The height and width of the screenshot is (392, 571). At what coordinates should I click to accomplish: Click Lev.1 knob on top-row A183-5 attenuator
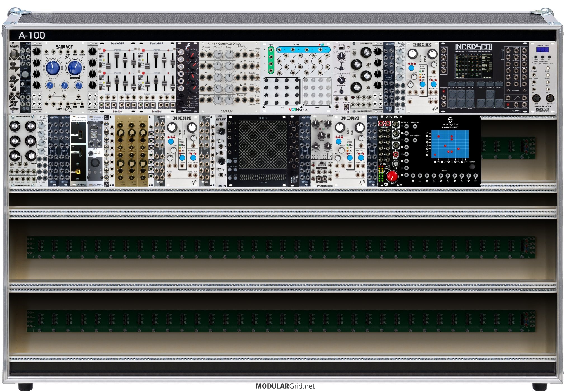[x=398, y=53]
